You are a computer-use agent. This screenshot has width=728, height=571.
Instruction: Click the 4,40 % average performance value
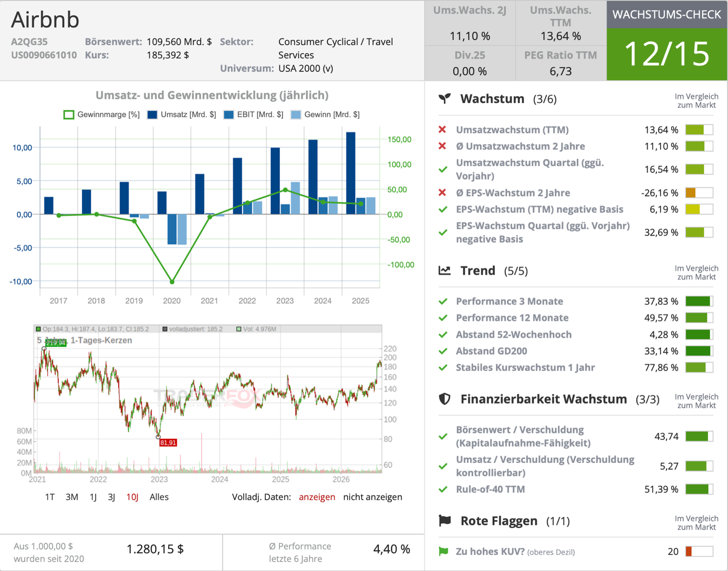click(x=391, y=549)
